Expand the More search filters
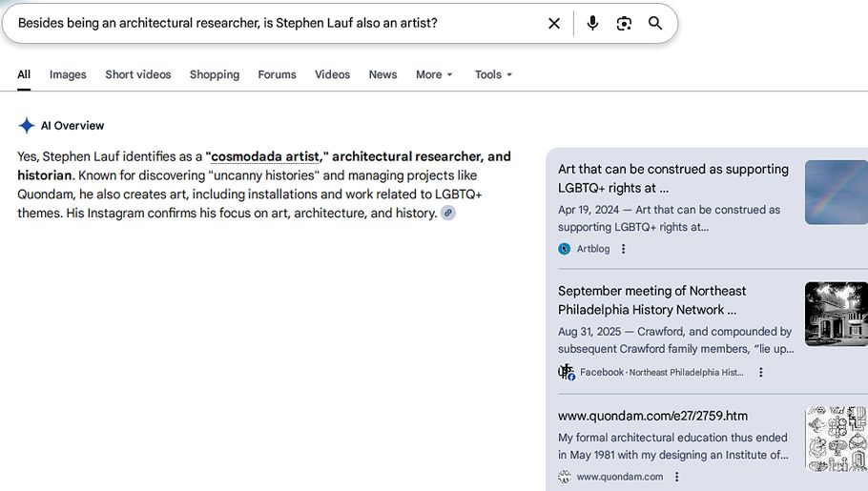 (434, 74)
